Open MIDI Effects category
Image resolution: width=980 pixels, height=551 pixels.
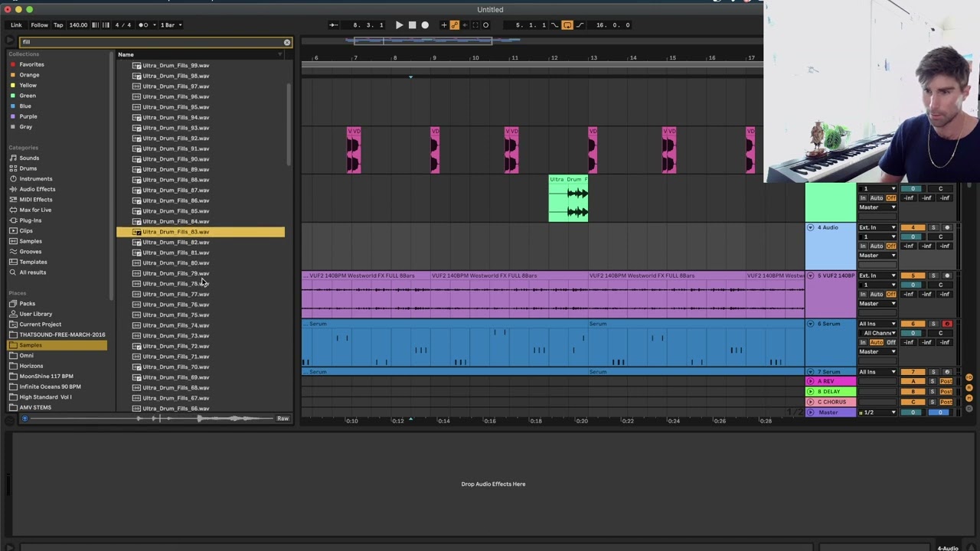tap(35, 199)
